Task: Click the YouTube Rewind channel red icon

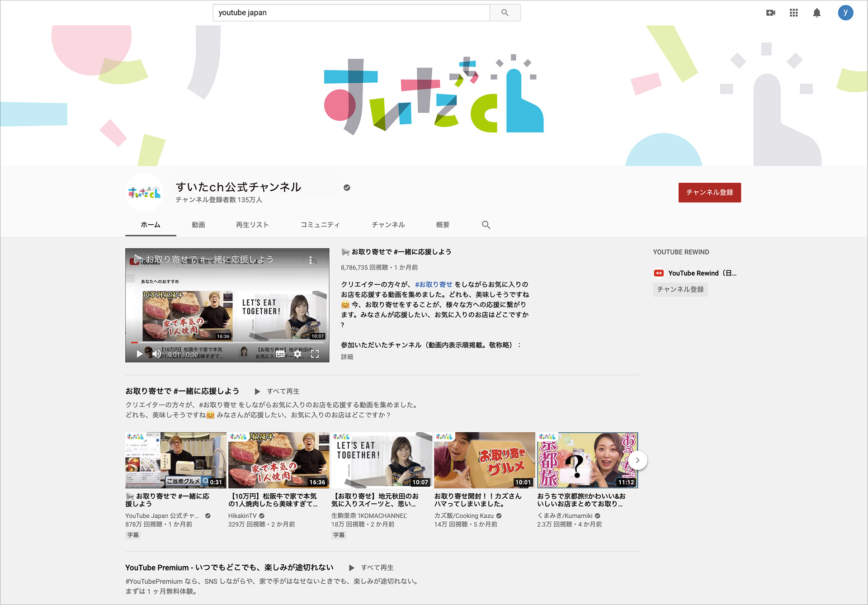Action: pos(659,273)
